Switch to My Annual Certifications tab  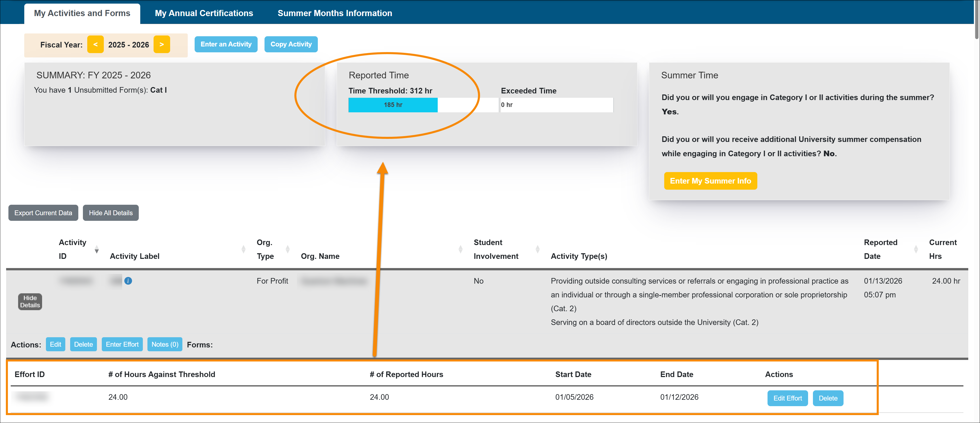pos(204,13)
